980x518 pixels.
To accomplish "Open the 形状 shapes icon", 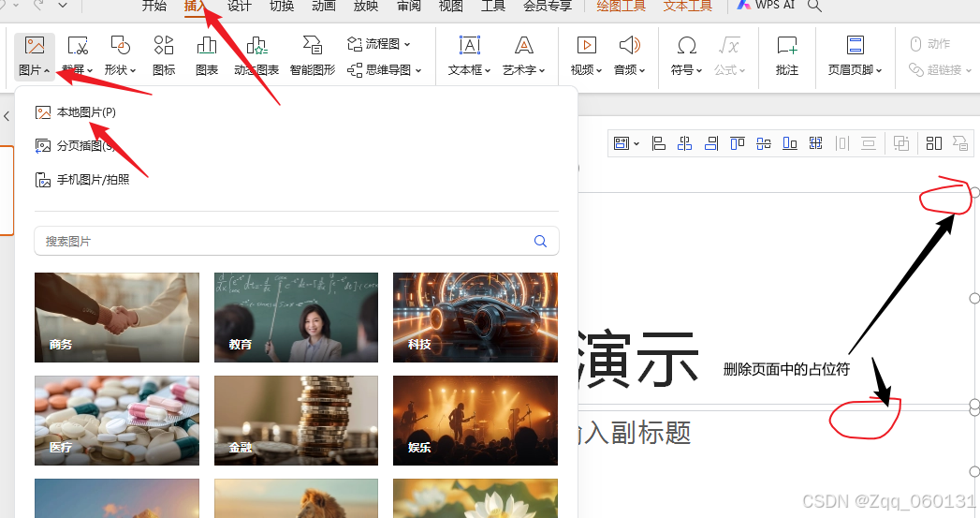I will click(x=120, y=46).
